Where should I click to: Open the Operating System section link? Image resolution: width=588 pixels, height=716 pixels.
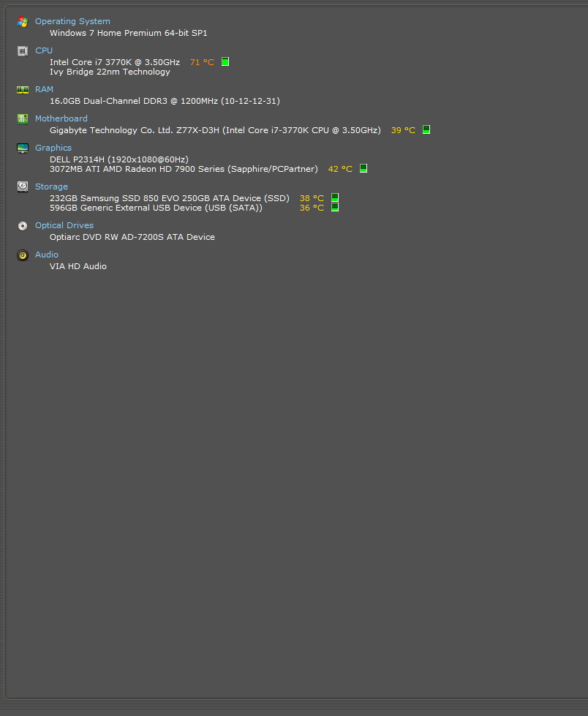[x=72, y=21]
